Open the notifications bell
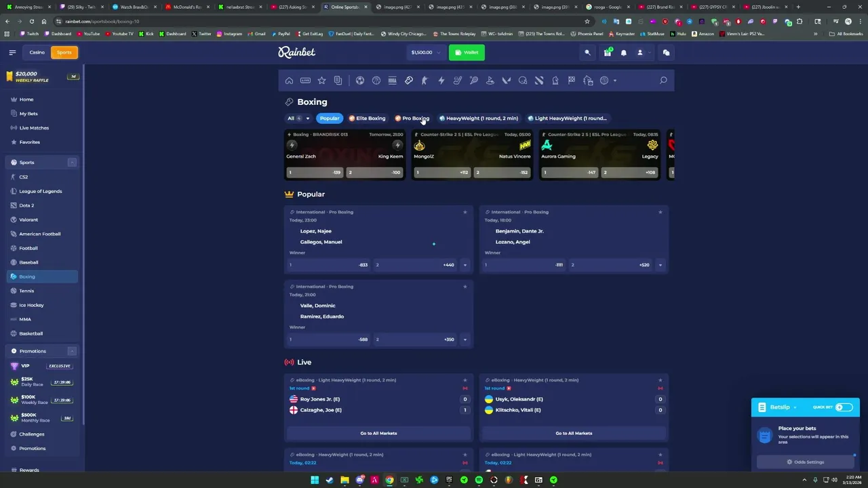This screenshot has width=868, height=488. point(624,52)
